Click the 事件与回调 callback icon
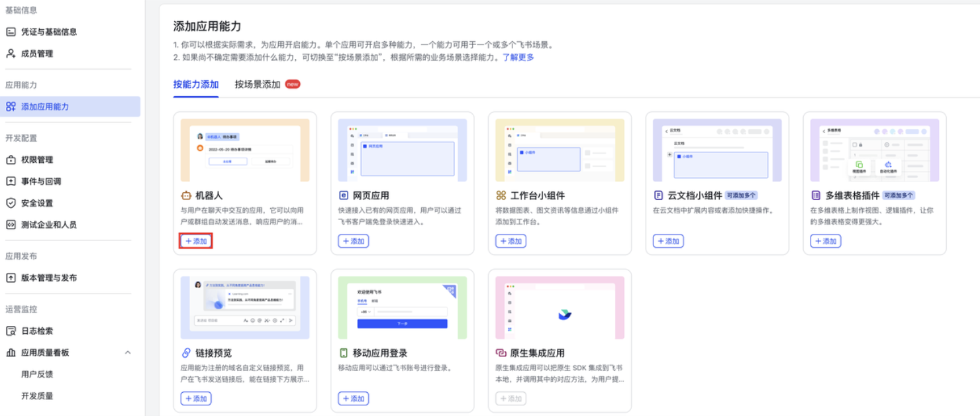The width and height of the screenshot is (980, 416). pyautogui.click(x=10, y=180)
